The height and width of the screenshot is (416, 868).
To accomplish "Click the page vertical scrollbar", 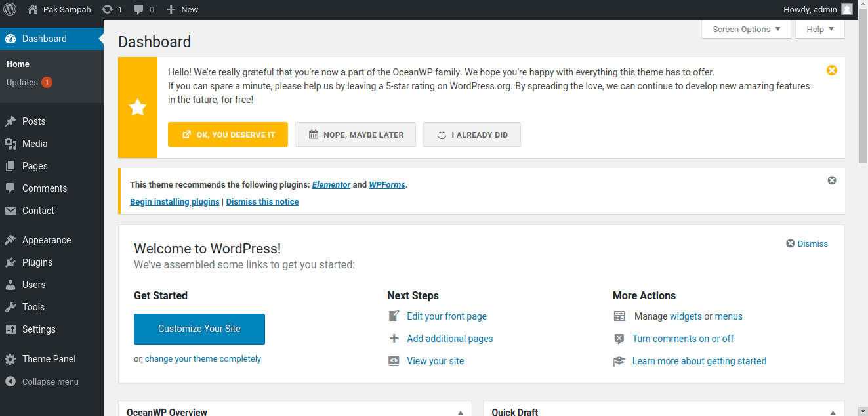I will (863, 92).
